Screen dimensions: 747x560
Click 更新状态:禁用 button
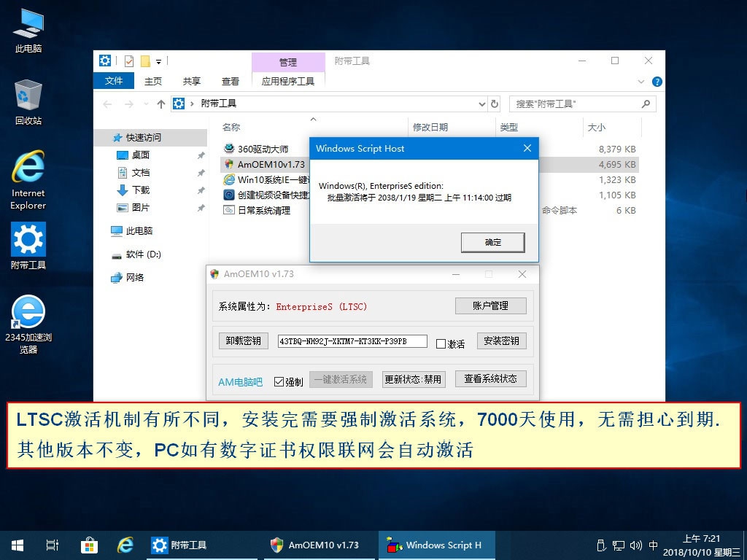[x=413, y=379]
